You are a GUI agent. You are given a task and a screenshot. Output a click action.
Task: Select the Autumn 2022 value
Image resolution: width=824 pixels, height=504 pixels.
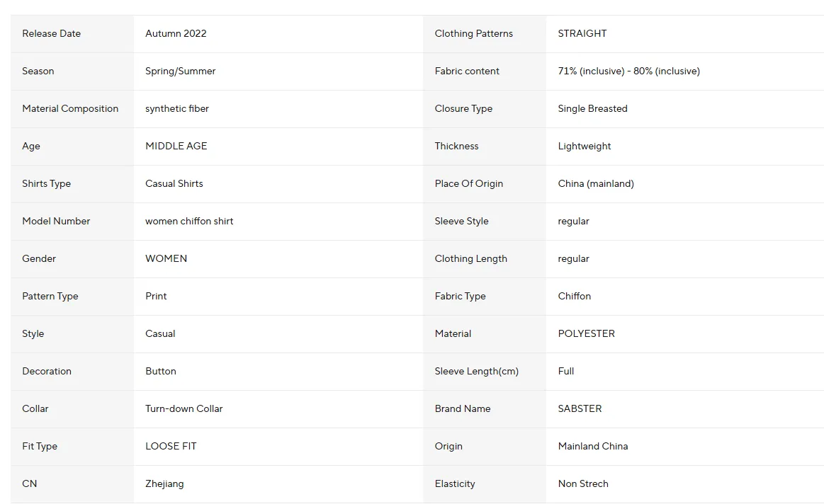[x=176, y=33]
